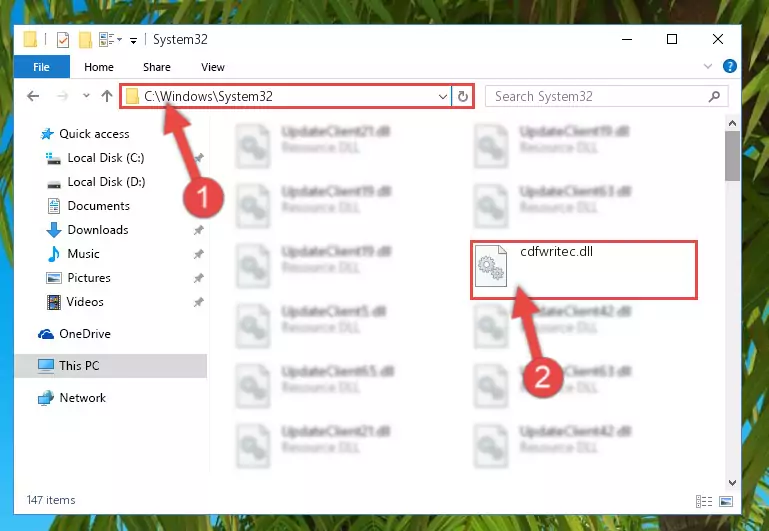
Task: Click the Quick access star icon
Action: pyautogui.click(x=47, y=134)
